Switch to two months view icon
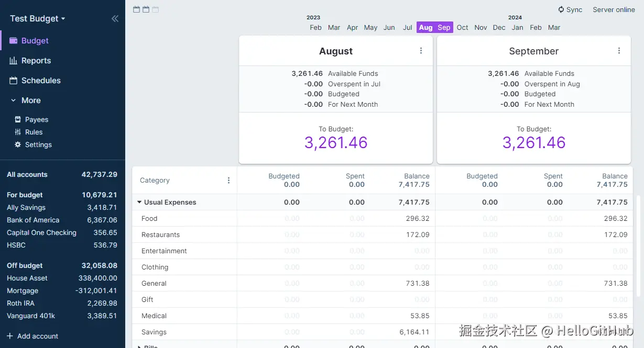This screenshot has height=348, width=644. pos(146,9)
